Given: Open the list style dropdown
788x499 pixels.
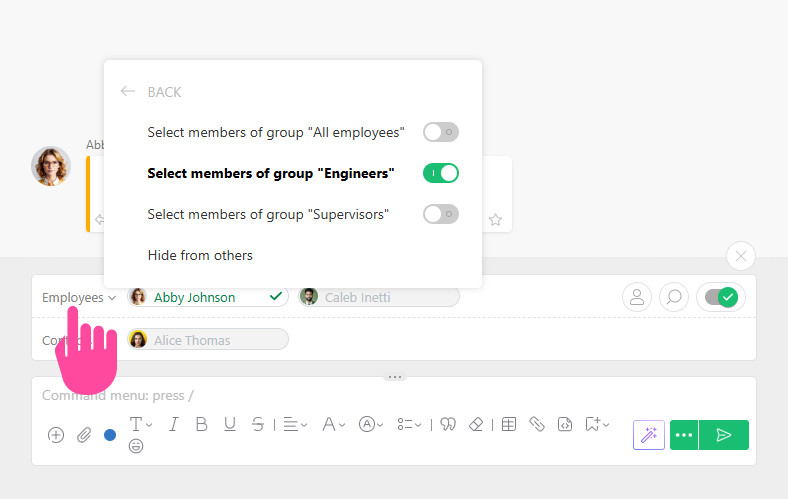Looking at the screenshot, I should click(408, 424).
